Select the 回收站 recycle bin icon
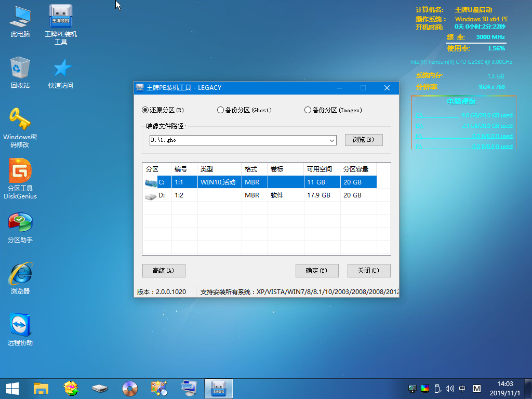This screenshot has height=399, width=532. pyautogui.click(x=20, y=73)
